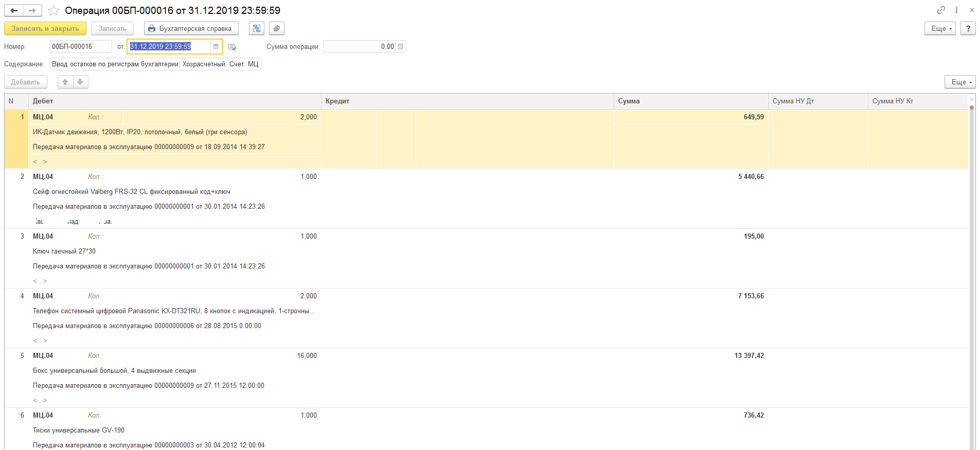This screenshot has width=980, height=450.
Task: Show the Дт/Кт postings report icon
Action: click(x=257, y=29)
